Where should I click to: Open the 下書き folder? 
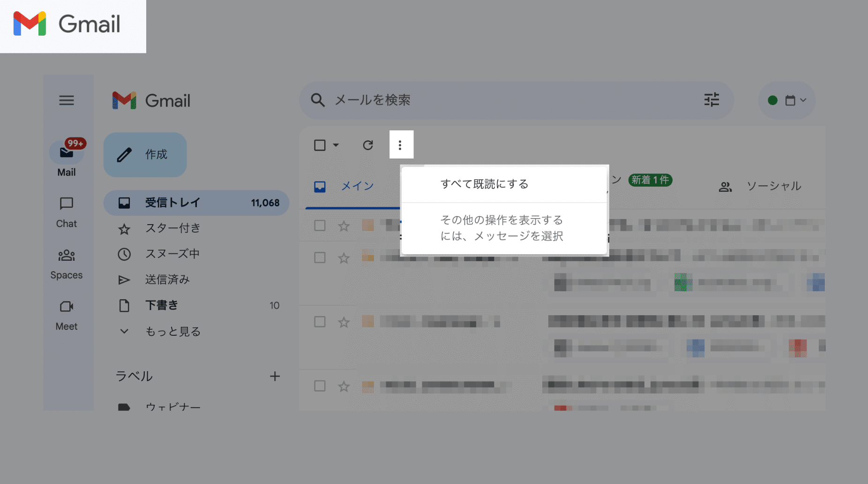[196, 305]
